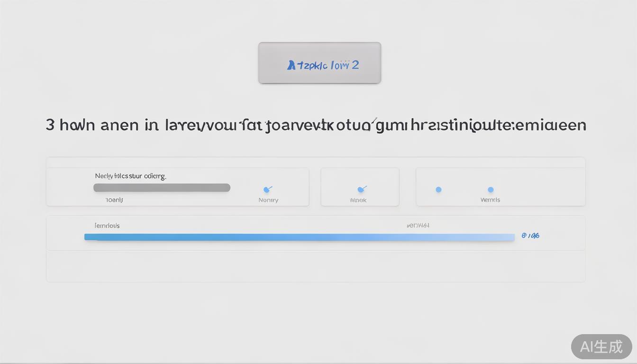Click the venW4 label above progress bar
The height and width of the screenshot is (364, 637).
click(418, 226)
